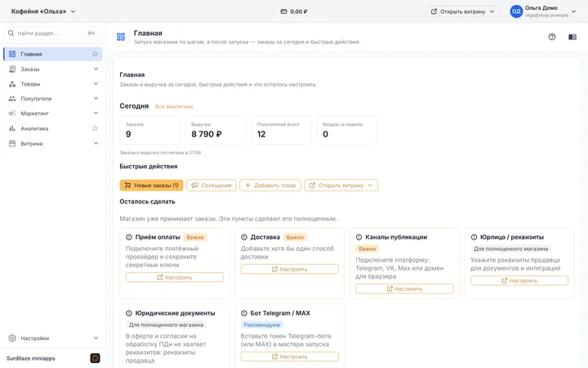Image resolution: width=588 pixels, height=368 pixels.
Task: Expand the Настройки sidebar section
Action: pyautogui.click(x=96, y=338)
